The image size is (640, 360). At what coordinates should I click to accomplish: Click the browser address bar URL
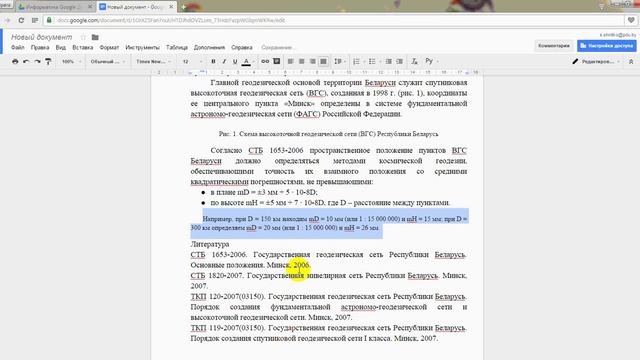tap(171, 20)
